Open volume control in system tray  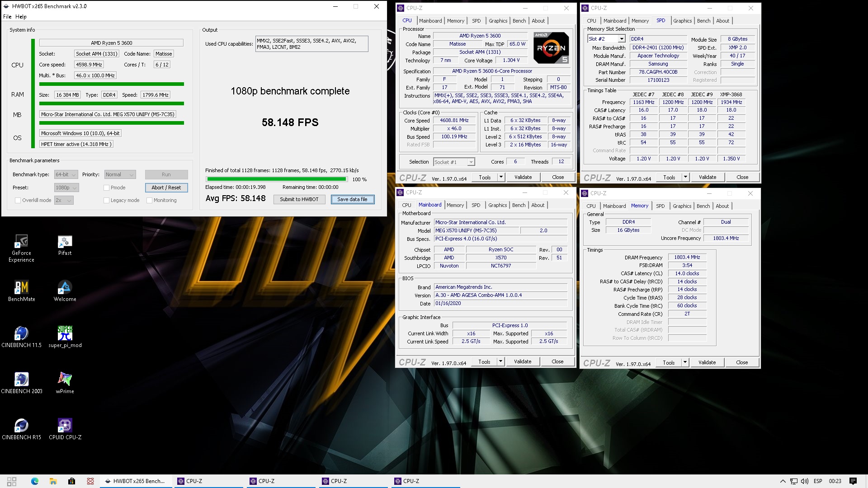805,481
